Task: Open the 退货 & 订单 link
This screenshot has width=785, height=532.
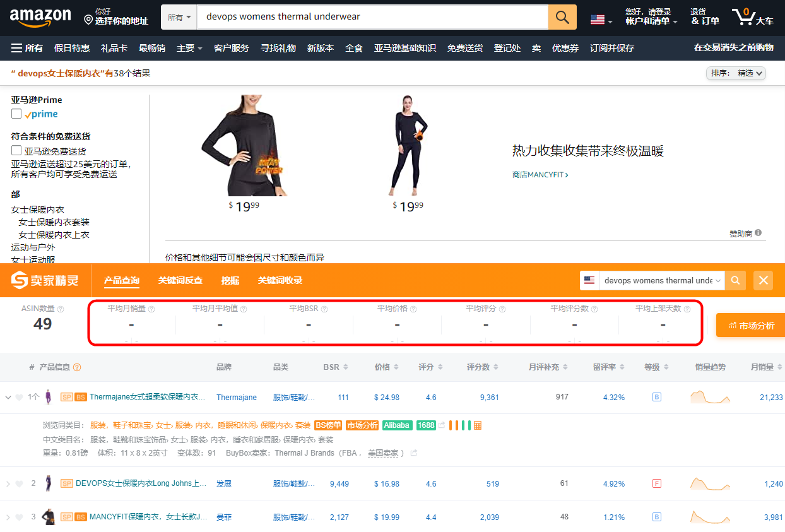Action: 705,17
